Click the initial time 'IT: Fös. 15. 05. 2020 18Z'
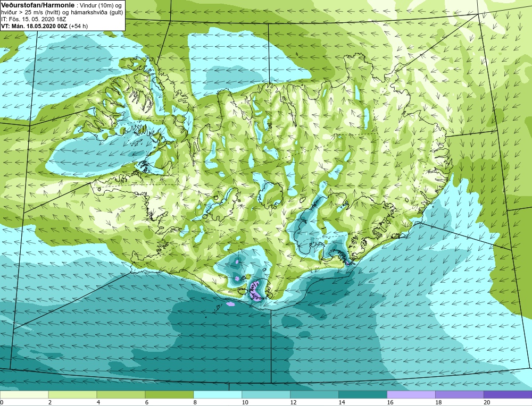The height and width of the screenshot is (406, 532). click(34, 19)
